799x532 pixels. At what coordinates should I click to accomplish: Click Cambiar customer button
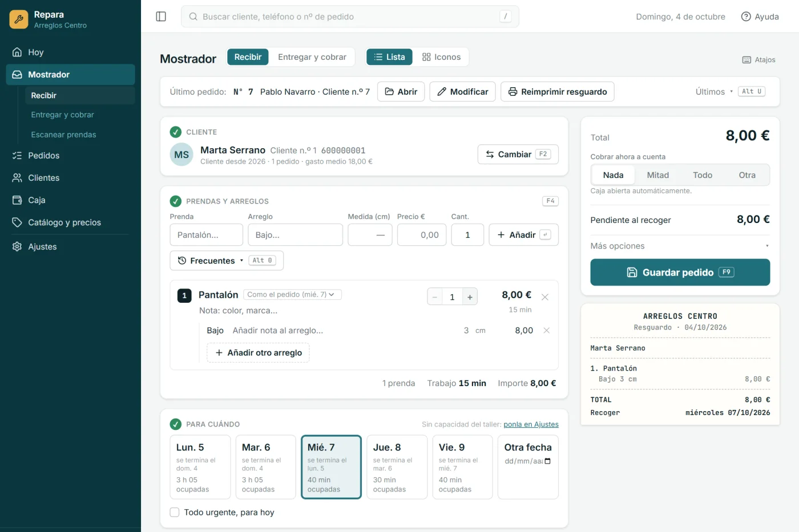[x=518, y=155]
